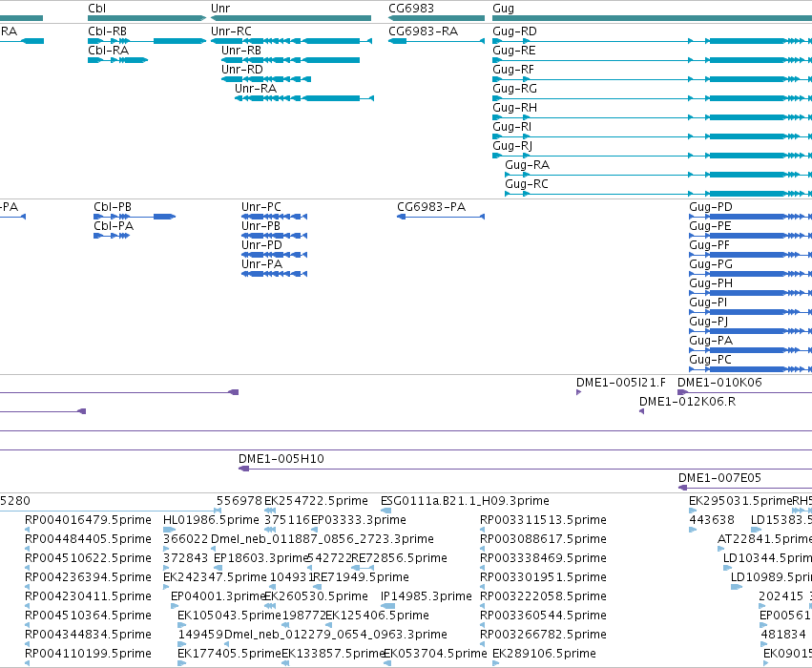Click the DME1-005I21.F clone label
This screenshot has height=668, width=812.
click(621, 383)
